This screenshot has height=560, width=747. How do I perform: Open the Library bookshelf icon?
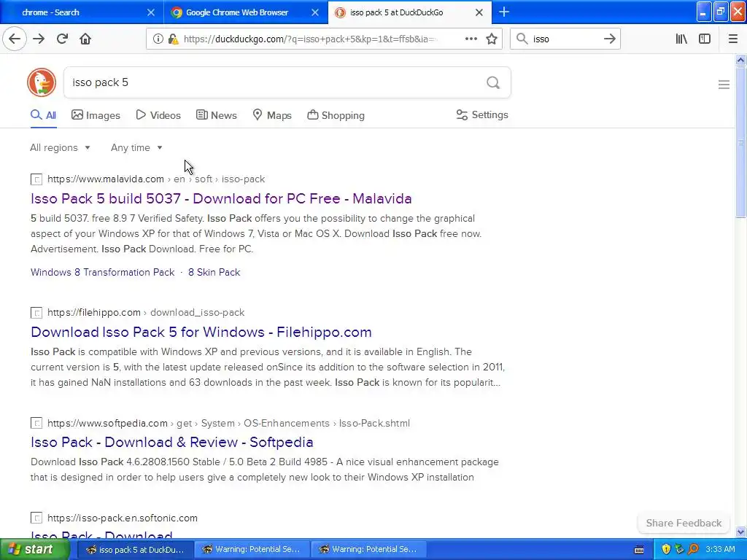(x=681, y=39)
